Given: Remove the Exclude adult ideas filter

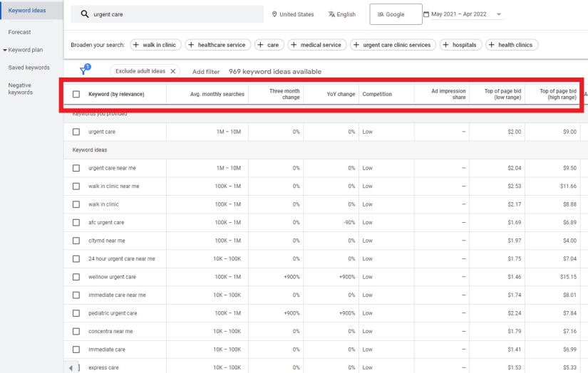Looking at the screenshot, I should tap(173, 71).
